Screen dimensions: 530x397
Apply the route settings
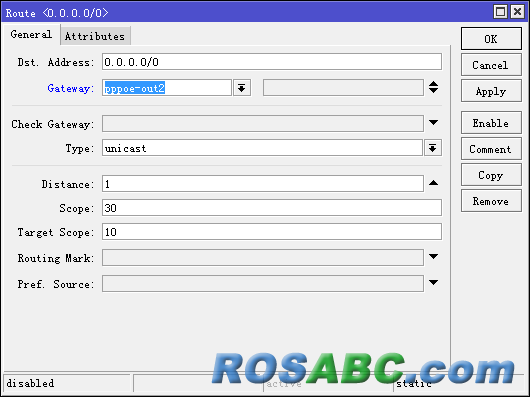491,91
